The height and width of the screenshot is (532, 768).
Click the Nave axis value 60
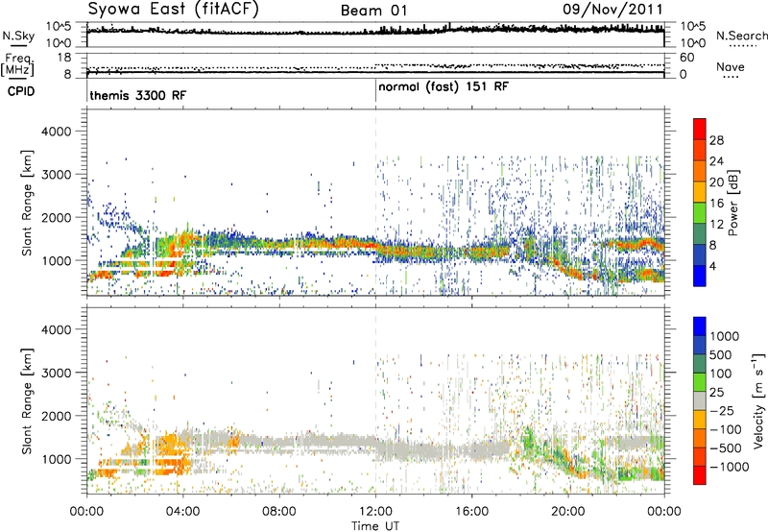pos(686,58)
